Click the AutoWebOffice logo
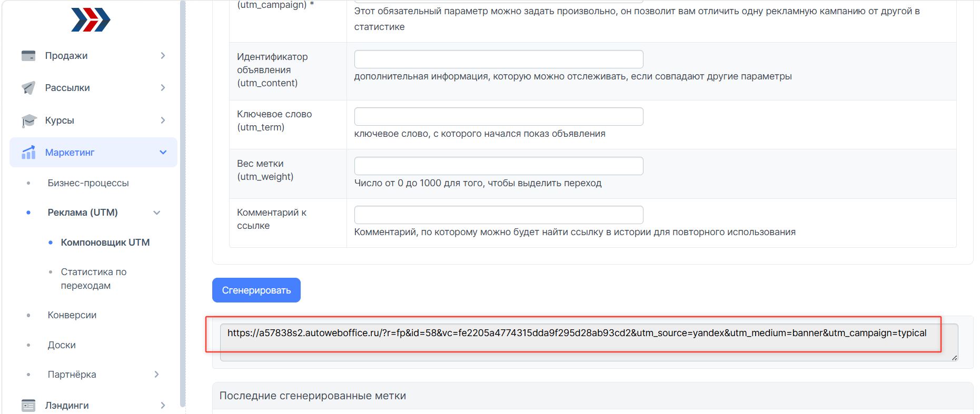Image resolution: width=980 pixels, height=414 pixels. click(91, 20)
